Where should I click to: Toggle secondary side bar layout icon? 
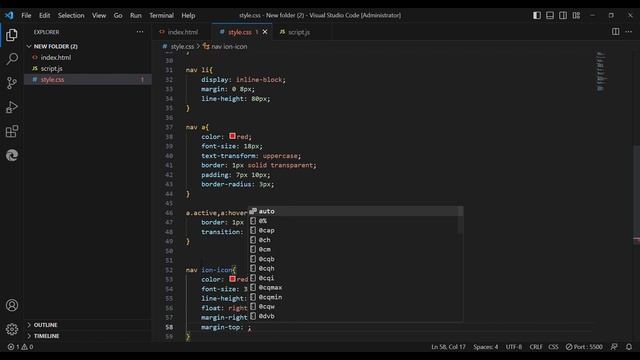[x=563, y=16]
